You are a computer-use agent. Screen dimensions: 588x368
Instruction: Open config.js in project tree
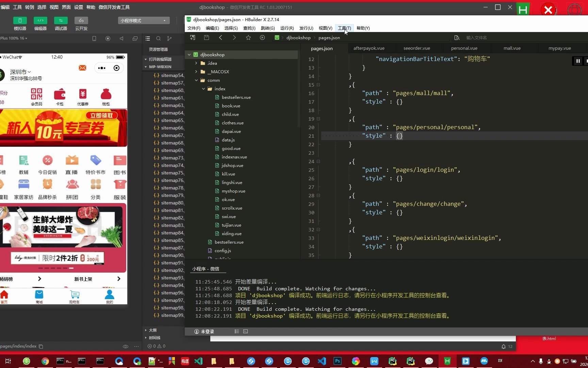tap(223, 250)
